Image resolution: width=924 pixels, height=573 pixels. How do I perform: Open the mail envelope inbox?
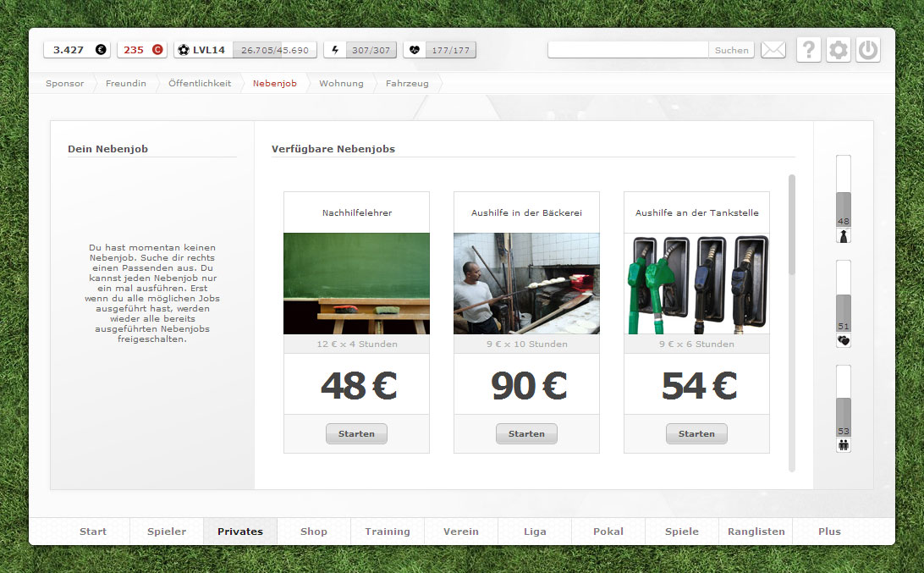pos(773,50)
